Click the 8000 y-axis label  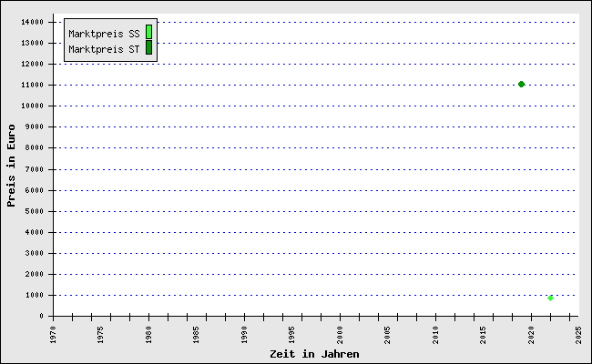coord(35,147)
